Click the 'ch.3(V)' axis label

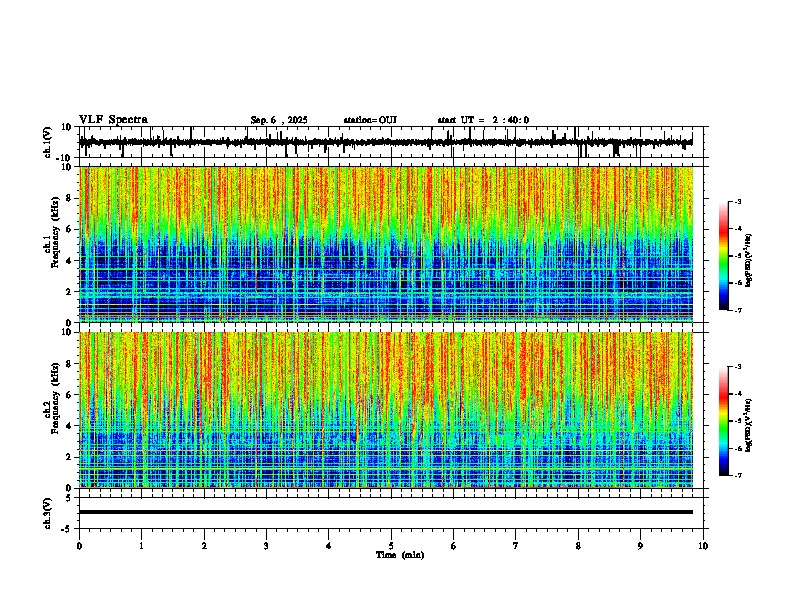pos(48,514)
